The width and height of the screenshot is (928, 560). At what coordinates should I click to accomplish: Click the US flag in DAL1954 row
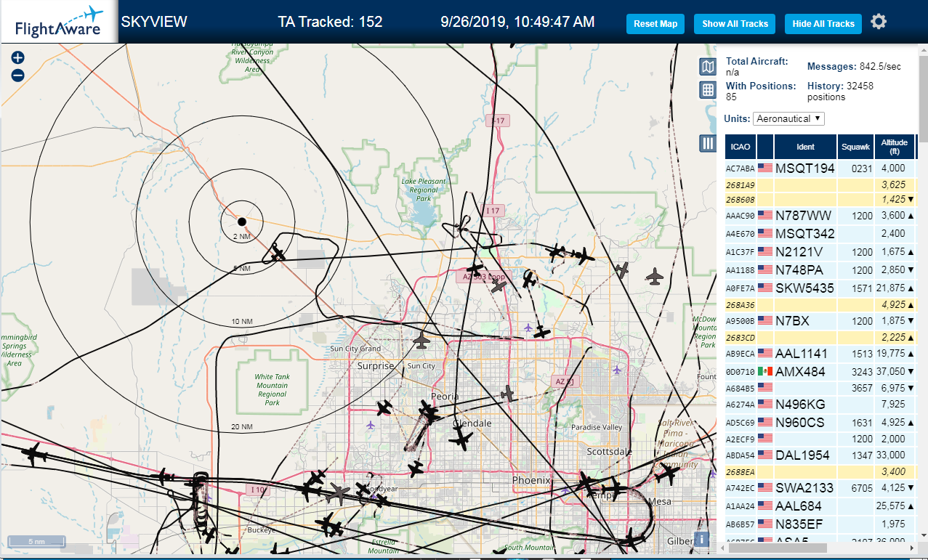pyautogui.click(x=764, y=455)
